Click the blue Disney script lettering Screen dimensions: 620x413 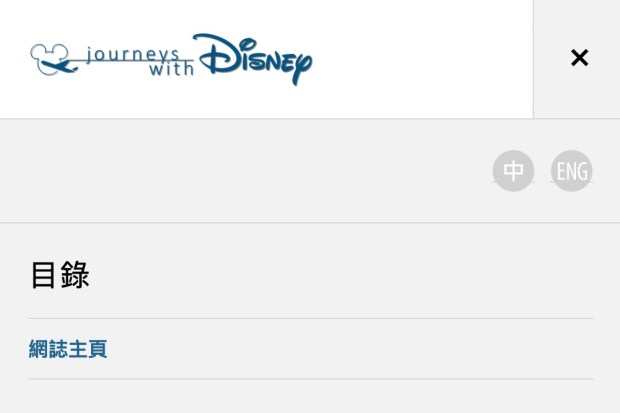[253, 58]
